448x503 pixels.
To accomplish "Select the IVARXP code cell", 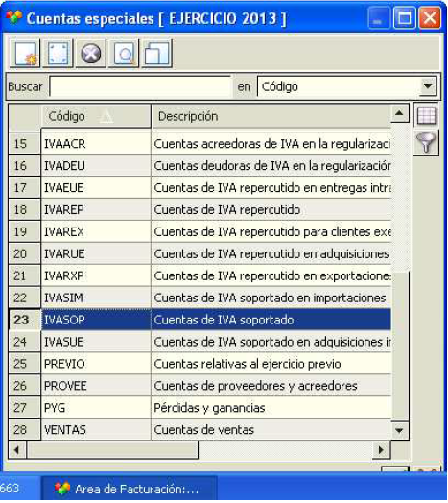I will (96, 275).
